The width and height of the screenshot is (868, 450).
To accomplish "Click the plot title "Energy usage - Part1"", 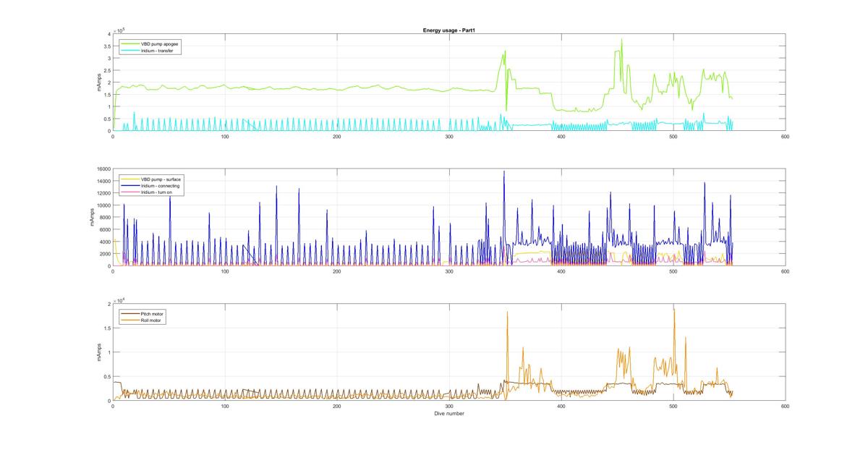I will [448, 30].
